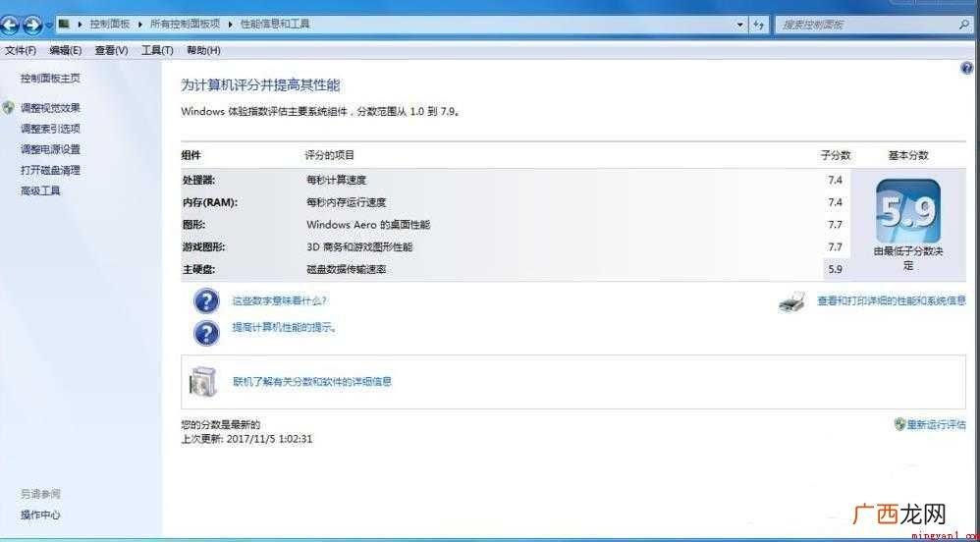Viewport: 980px width, 542px height.
Task: Click the 基本分数 column header
Action: 908,155
